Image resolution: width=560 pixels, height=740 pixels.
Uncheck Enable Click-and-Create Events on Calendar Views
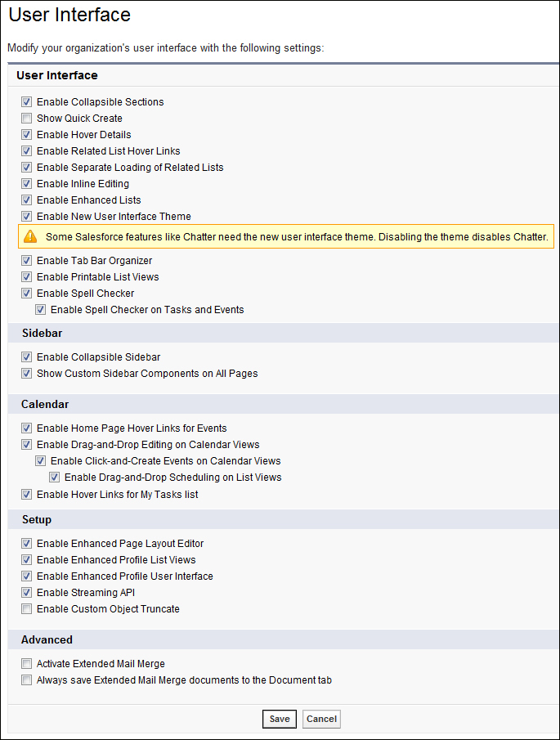click(x=41, y=460)
